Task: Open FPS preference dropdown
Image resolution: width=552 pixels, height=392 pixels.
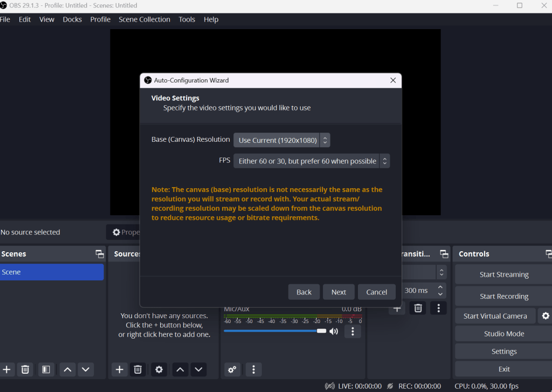Action: pos(312,161)
